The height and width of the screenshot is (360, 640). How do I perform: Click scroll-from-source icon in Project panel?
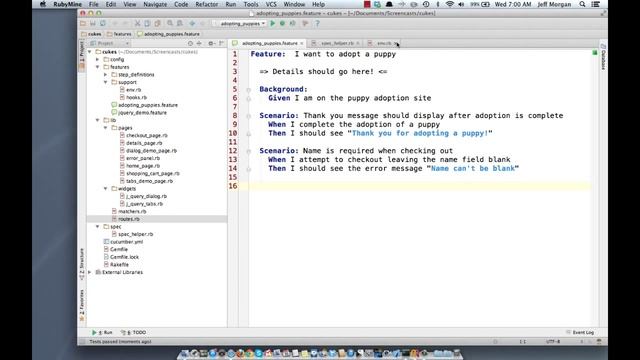(190, 43)
